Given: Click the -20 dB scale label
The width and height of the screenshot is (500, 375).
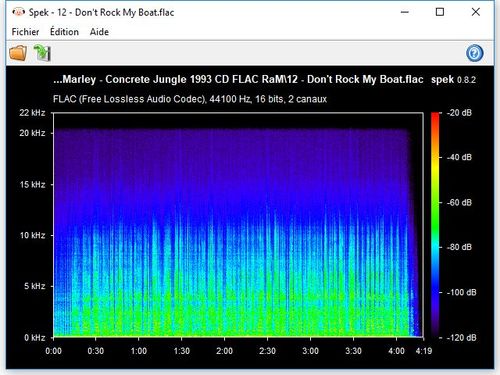Looking at the screenshot, I should click(459, 113).
